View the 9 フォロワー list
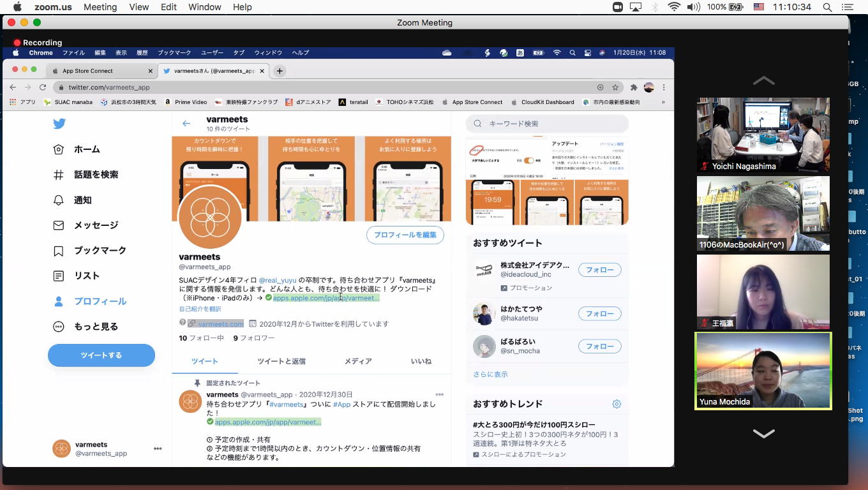Viewport: 868px width, 490px height. click(254, 338)
